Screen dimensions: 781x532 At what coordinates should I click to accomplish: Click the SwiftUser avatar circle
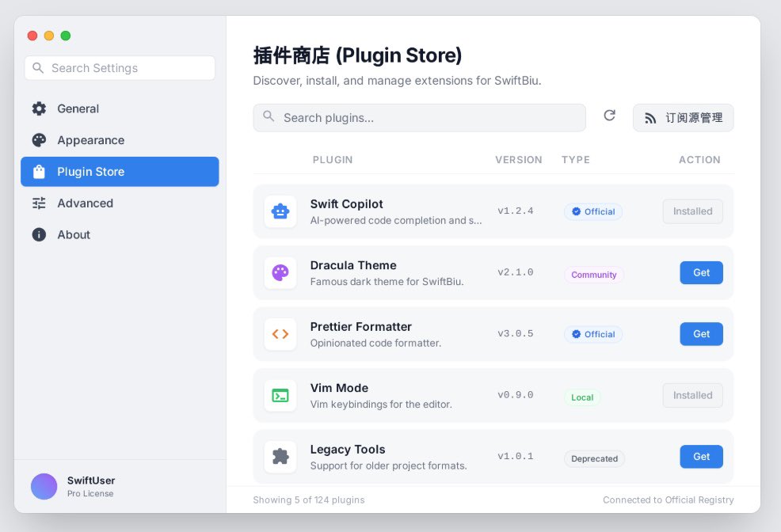point(44,486)
